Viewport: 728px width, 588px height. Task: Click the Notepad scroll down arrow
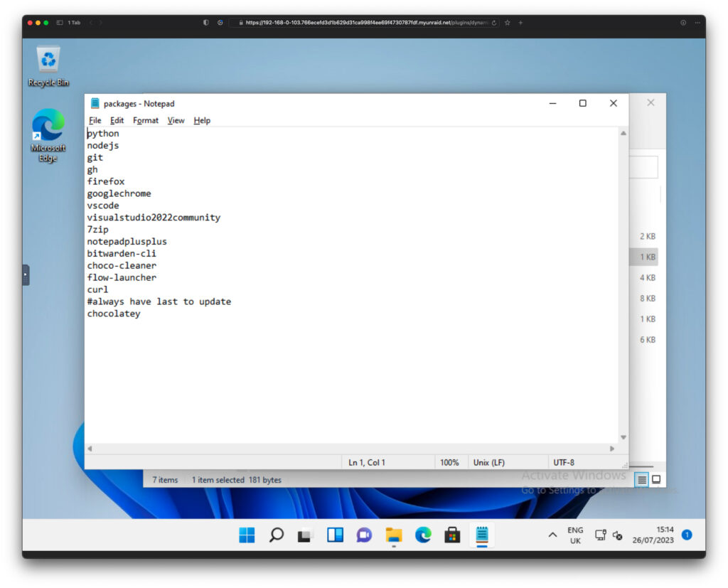pos(623,437)
